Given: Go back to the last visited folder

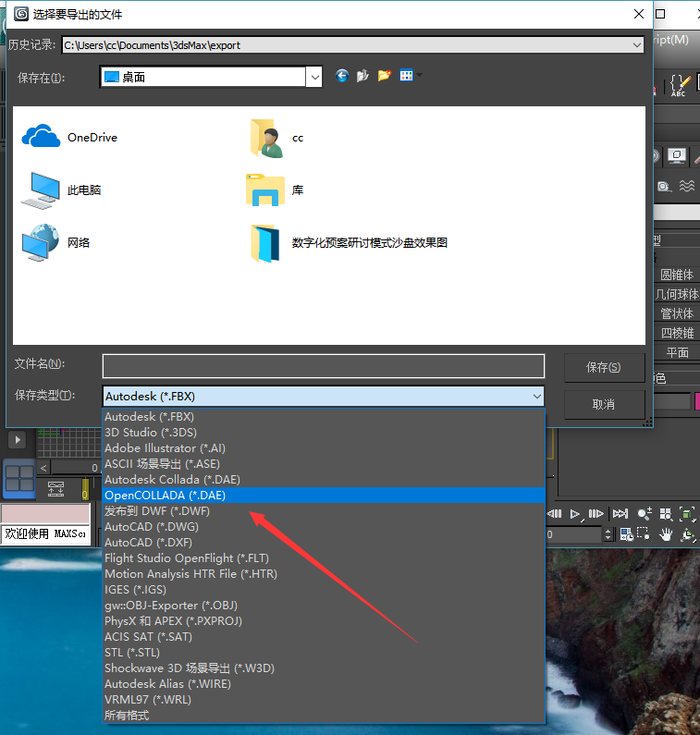Looking at the screenshot, I should click(x=342, y=76).
